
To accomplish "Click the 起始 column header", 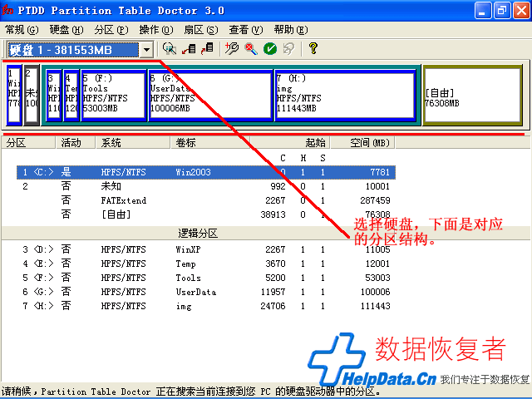I will coord(290,143).
